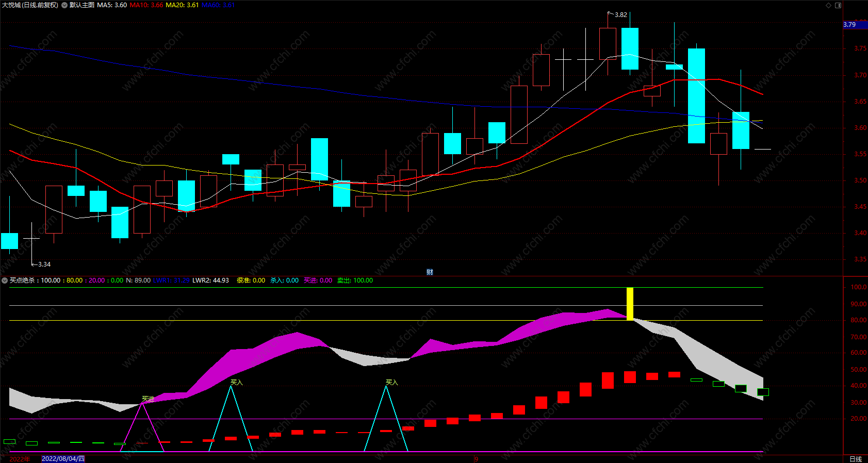Click the MA5: 3.60 legend

click(x=112, y=5)
